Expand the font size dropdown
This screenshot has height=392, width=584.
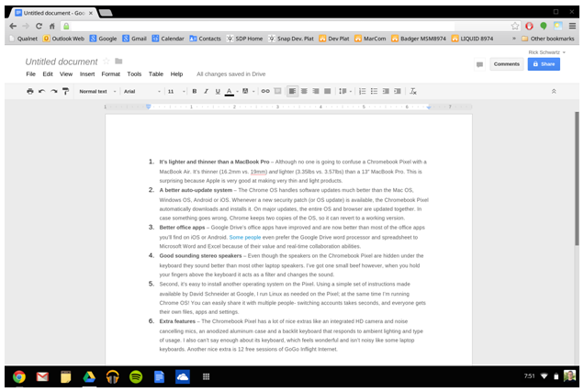174,92
